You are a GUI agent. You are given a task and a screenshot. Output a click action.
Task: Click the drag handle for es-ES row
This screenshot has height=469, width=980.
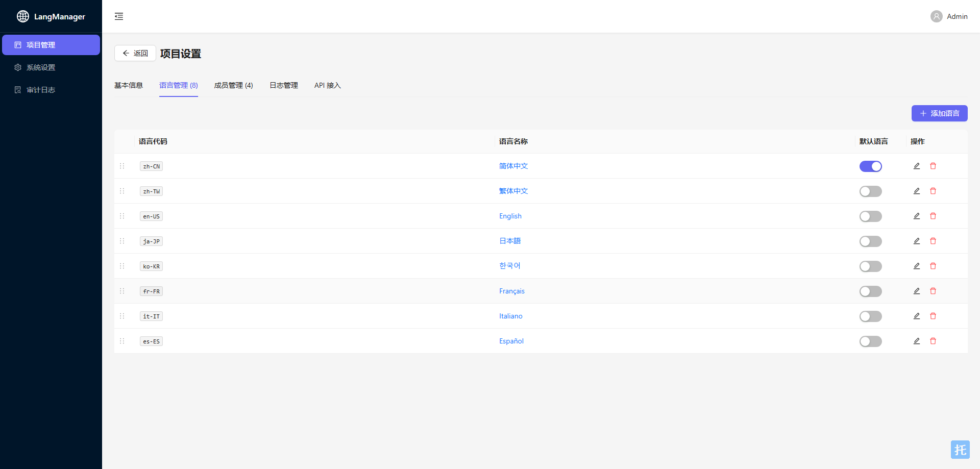[122, 341]
